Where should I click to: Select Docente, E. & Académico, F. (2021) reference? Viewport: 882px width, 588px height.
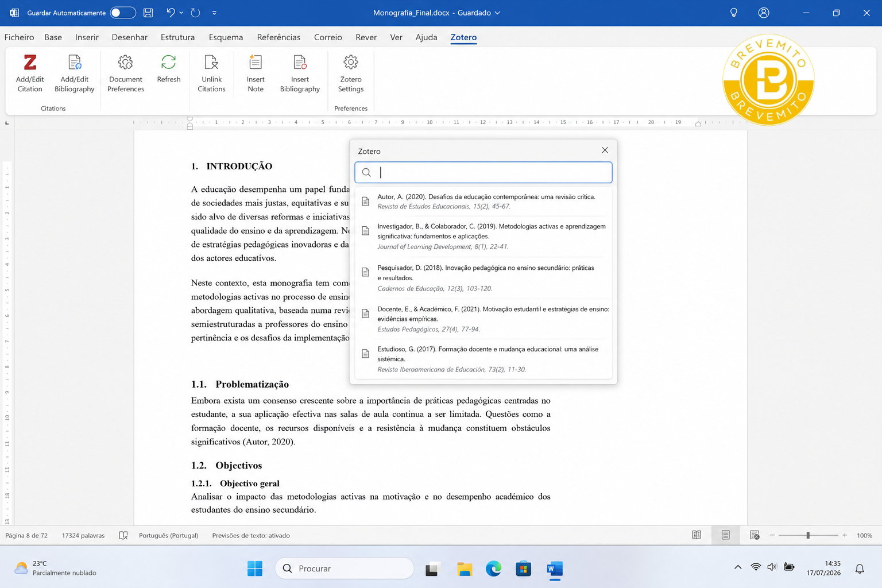pos(483,319)
